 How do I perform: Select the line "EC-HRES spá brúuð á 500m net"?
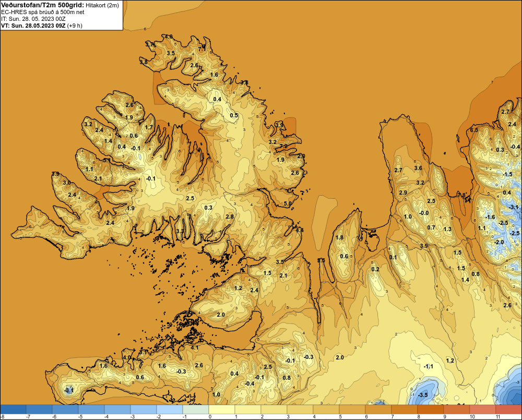[43, 13]
